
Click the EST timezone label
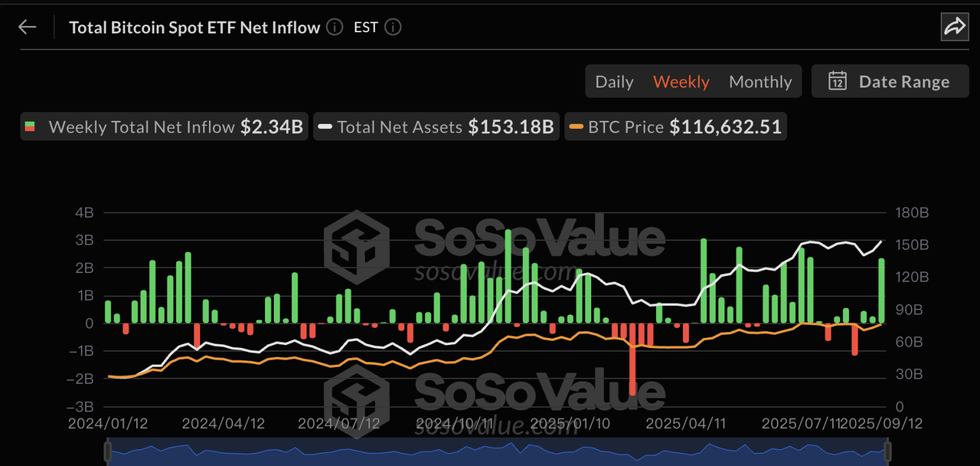(x=366, y=27)
